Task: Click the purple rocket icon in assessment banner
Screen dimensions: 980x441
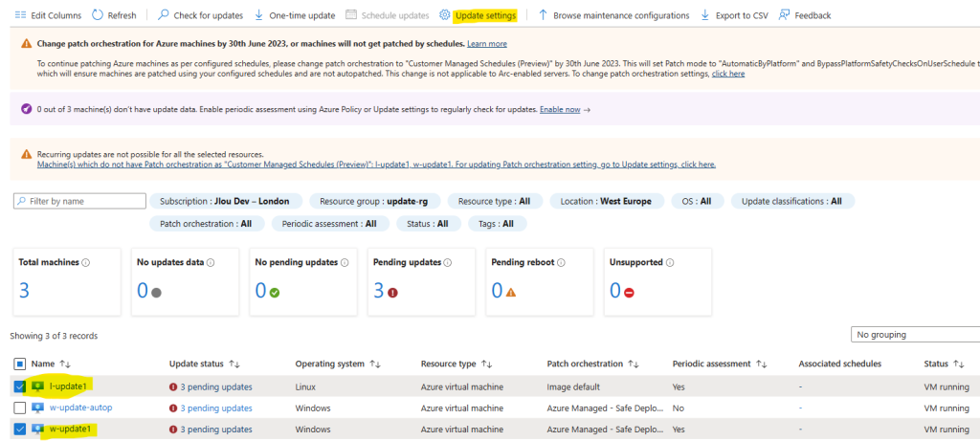Action: (x=26, y=109)
